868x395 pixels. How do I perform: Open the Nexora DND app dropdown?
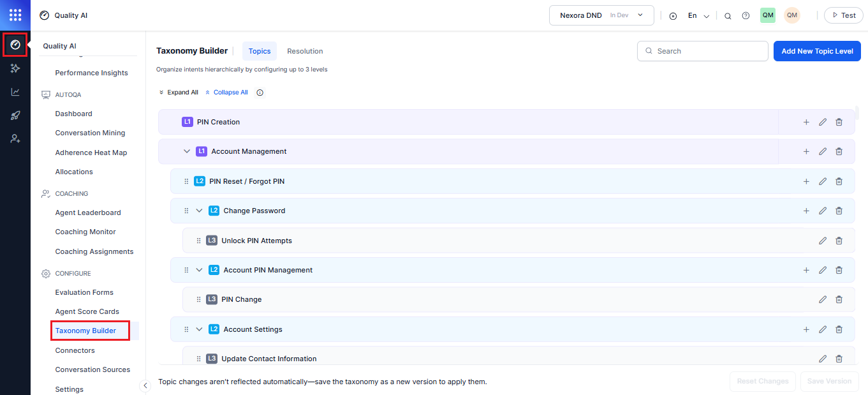tap(601, 15)
